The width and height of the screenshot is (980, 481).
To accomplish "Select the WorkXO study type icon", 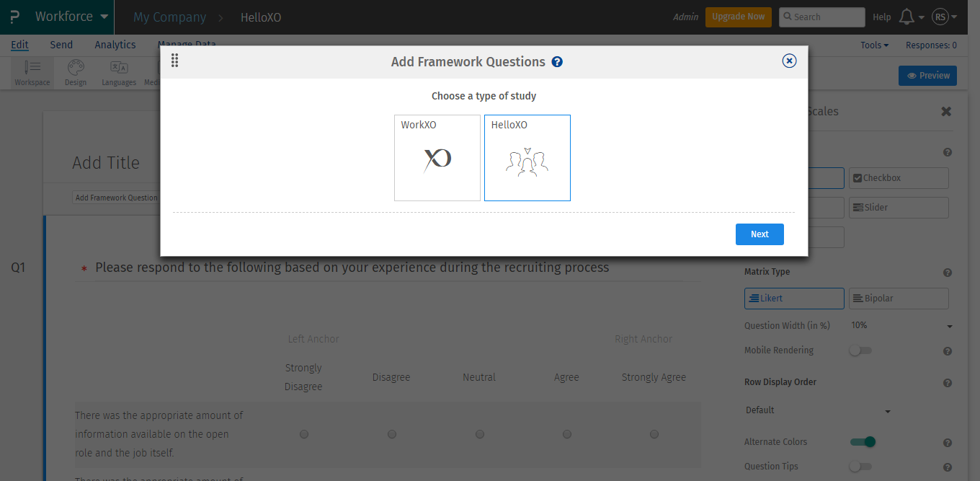I will [x=437, y=157].
